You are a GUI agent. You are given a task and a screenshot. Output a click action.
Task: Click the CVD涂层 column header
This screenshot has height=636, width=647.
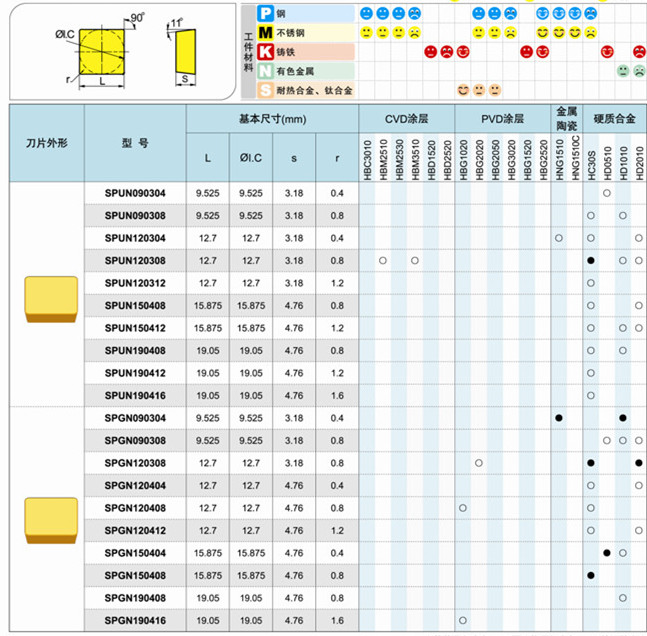coord(406,116)
